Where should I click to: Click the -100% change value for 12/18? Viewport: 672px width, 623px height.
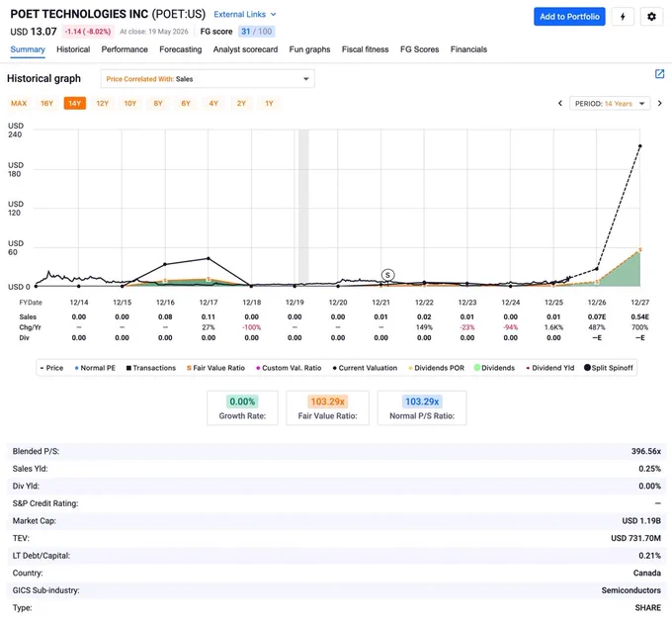[252, 327]
